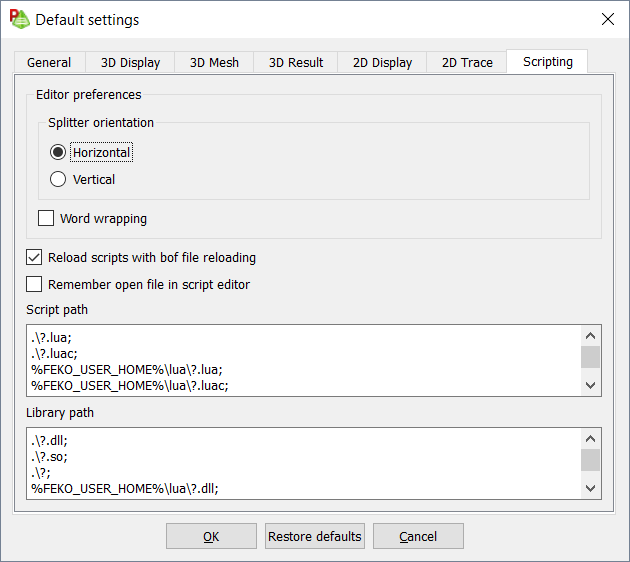630x562 pixels.
Task: Click Script path scrollbar down arrow
Action: pyautogui.click(x=590, y=385)
